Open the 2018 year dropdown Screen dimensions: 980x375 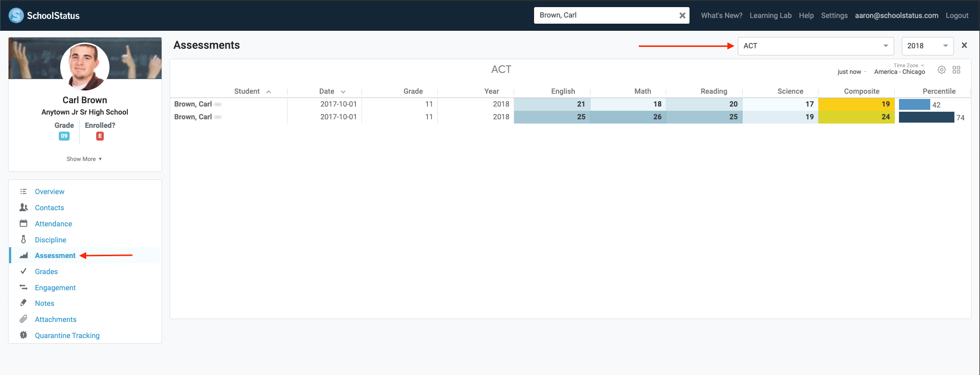[x=927, y=46]
